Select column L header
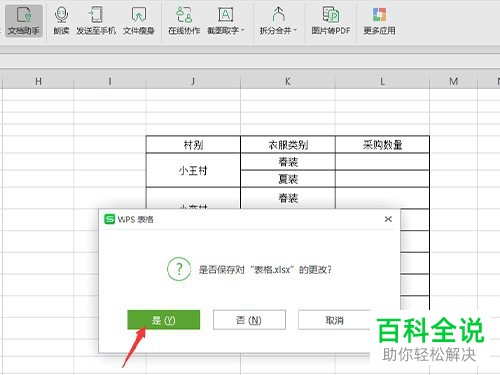The width and height of the screenshot is (500, 375). tap(382, 81)
